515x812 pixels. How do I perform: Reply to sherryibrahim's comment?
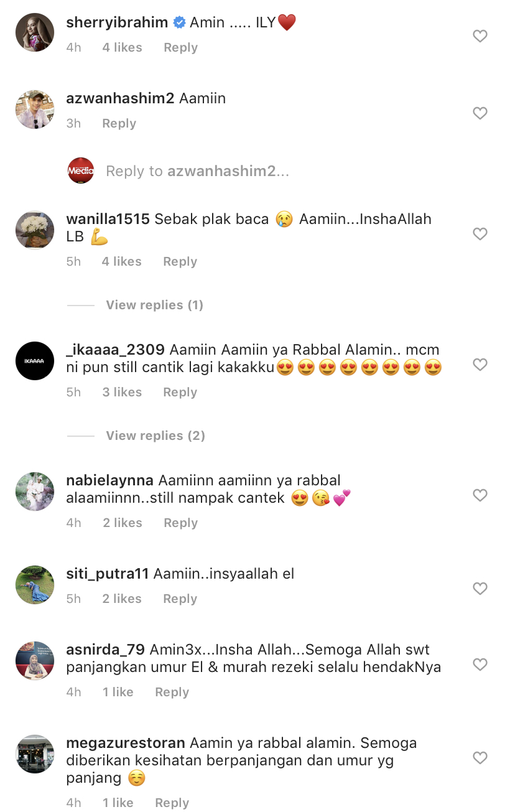click(x=180, y=47)
